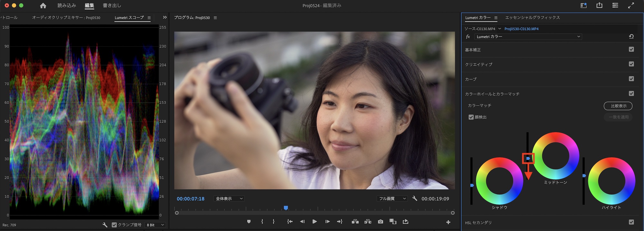This screenshot has width=644, height=231.
Task: Open Lumetri Scopes wrench settings
Action: tap(105, 225)
